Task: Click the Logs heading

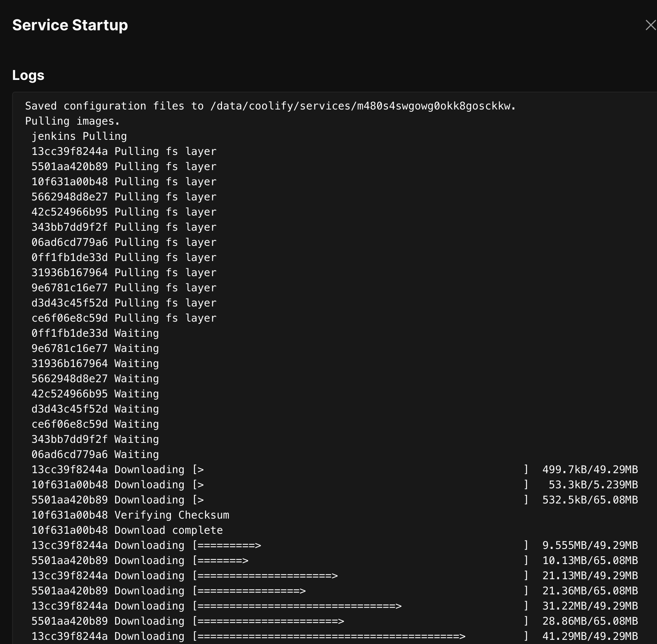Action: coord(28,75)
